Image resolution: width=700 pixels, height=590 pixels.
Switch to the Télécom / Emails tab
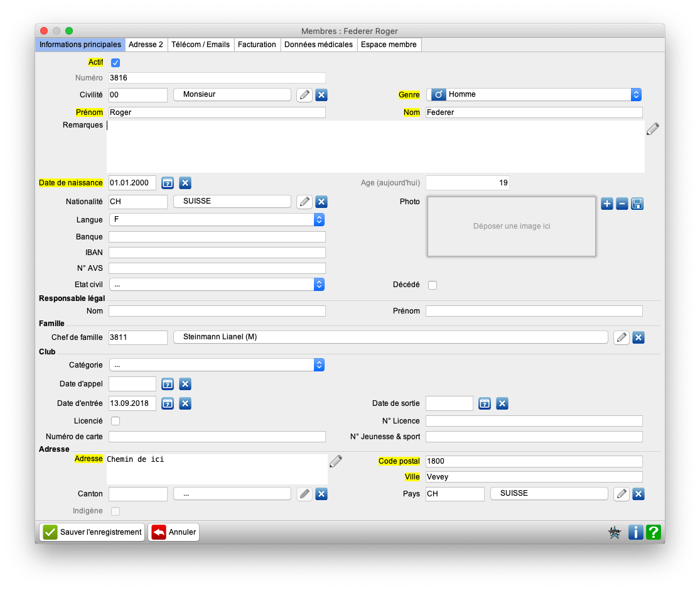201,45
